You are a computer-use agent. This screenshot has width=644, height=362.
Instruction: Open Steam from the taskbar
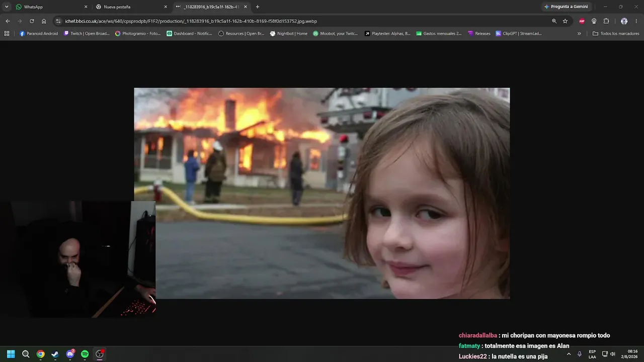coord(55,354)
